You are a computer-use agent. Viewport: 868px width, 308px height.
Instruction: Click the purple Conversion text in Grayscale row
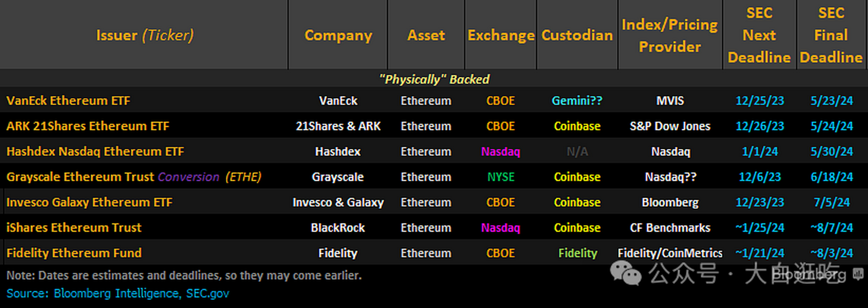(x=188, y=177)
